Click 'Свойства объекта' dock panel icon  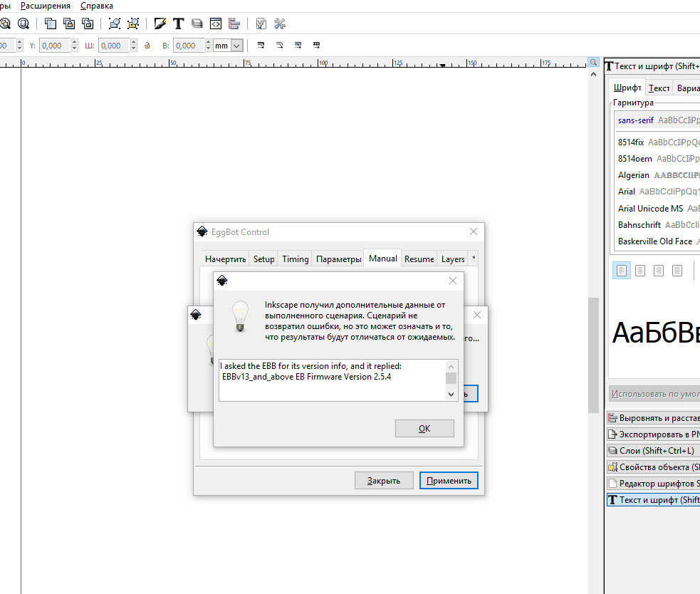[613, 467]
